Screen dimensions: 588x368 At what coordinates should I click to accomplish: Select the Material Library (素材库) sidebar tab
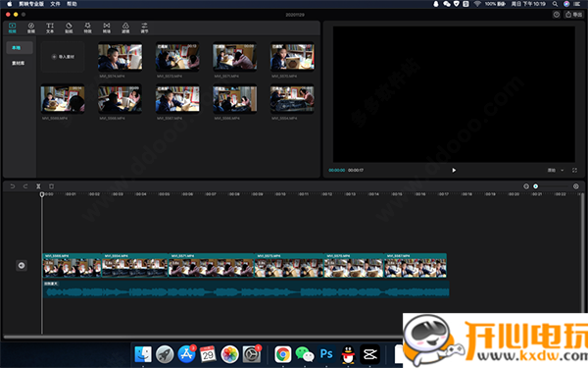(18, 63)
